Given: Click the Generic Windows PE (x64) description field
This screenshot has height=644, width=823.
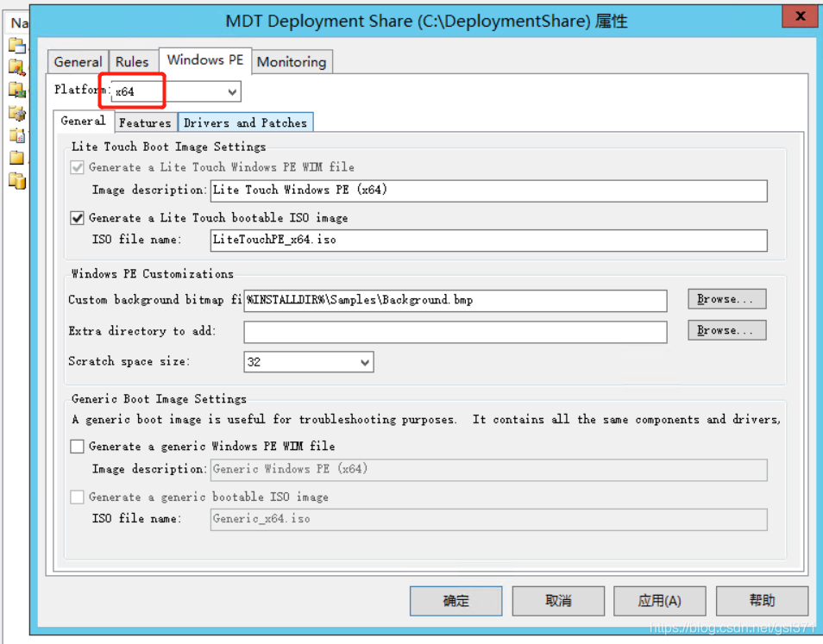Looking at the screenshot, I should tap(488, 470).
